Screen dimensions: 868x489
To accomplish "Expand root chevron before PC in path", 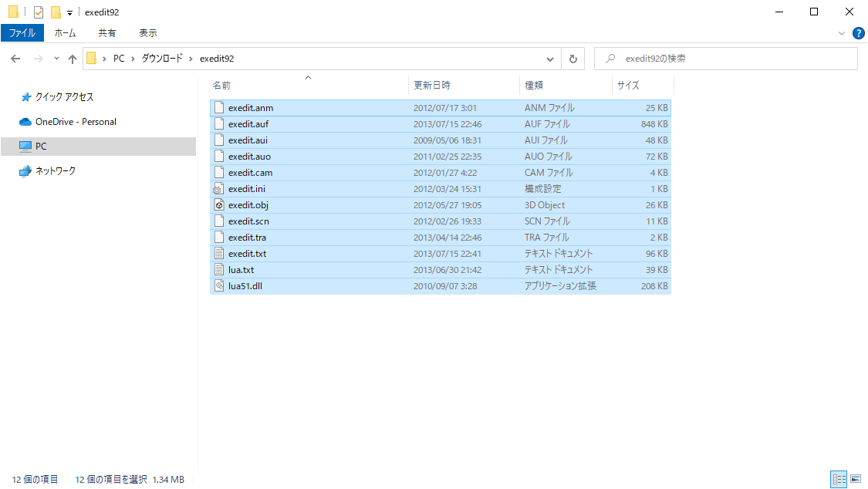I will pos(105,59).
